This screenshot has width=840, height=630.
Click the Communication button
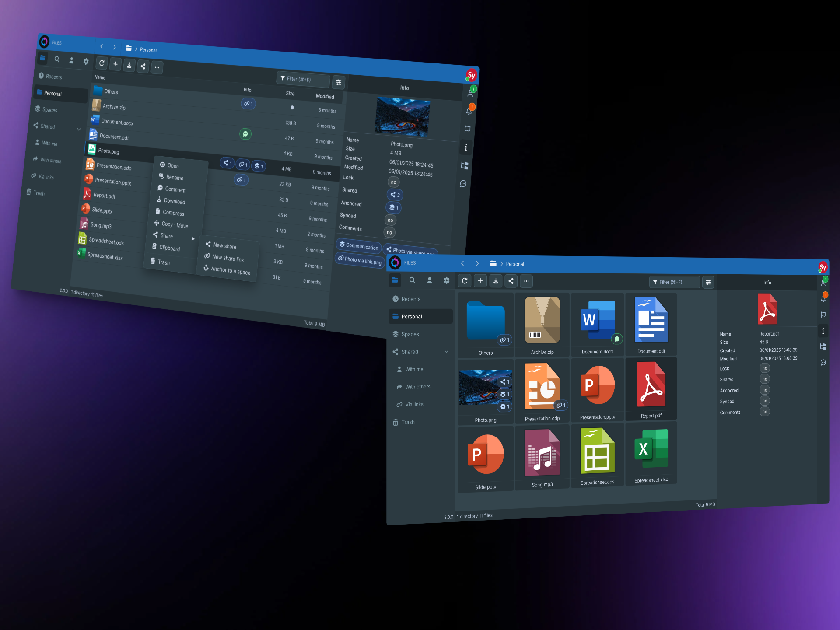pos(358,245)
